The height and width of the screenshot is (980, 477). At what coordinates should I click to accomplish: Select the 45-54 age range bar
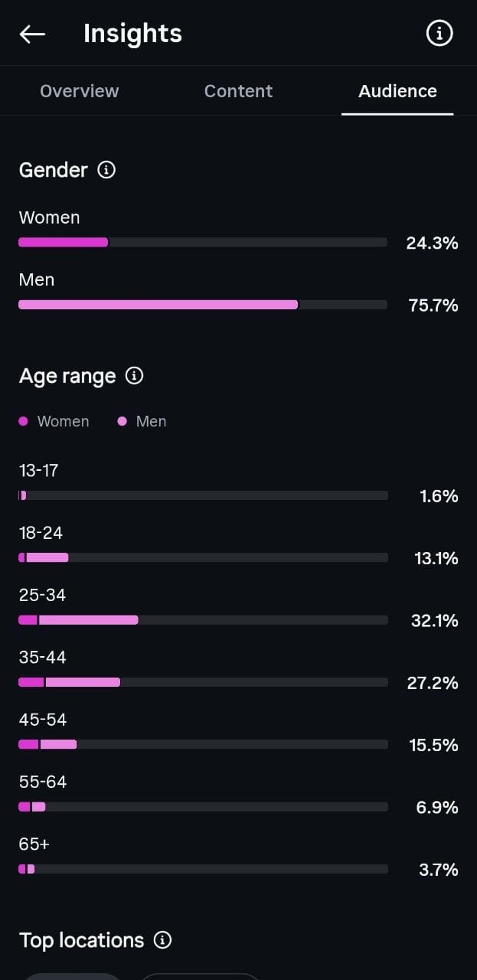pos(203,744)
